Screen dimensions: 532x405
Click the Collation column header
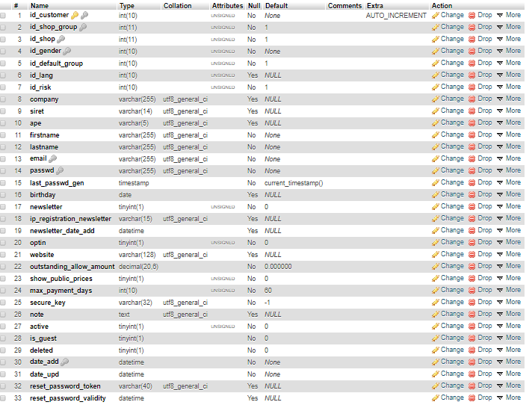pos(177,6)
